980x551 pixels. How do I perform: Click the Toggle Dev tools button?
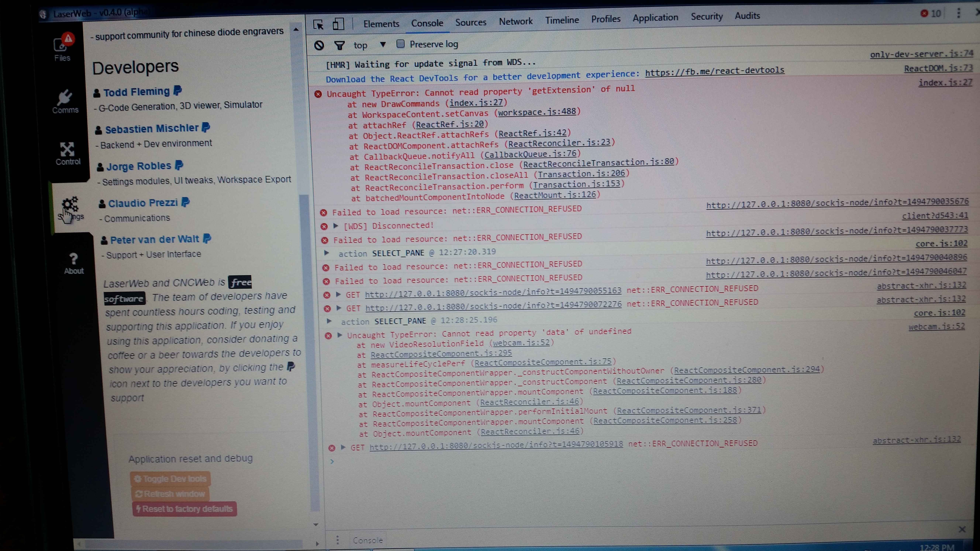[x=170, y=479]
